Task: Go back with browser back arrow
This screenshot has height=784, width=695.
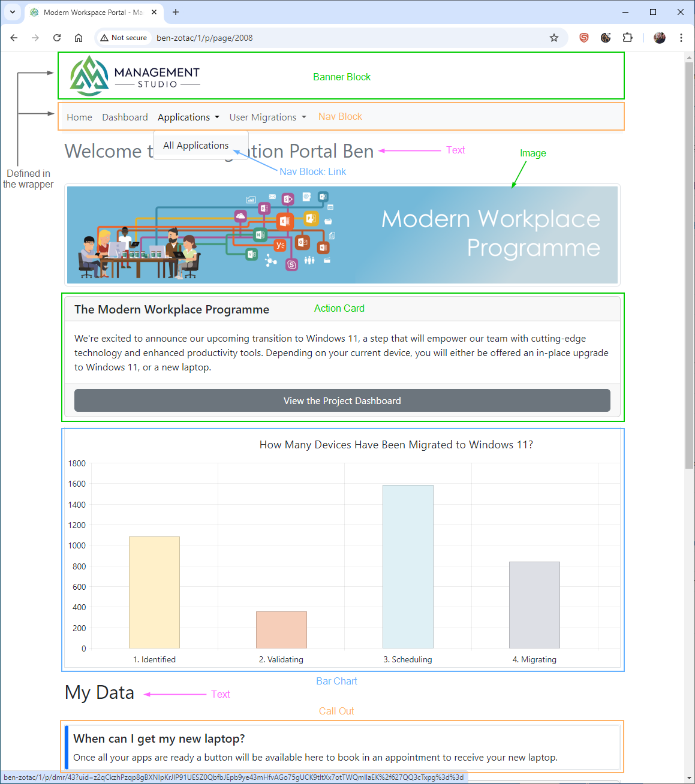Action: (x=14, y=38)
